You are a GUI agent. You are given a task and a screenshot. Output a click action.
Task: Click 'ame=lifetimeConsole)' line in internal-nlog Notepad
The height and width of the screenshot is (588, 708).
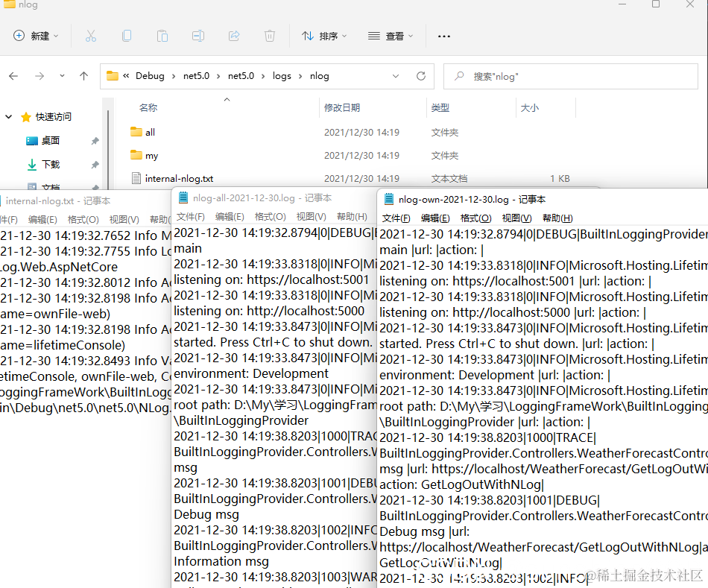(63, 345)
